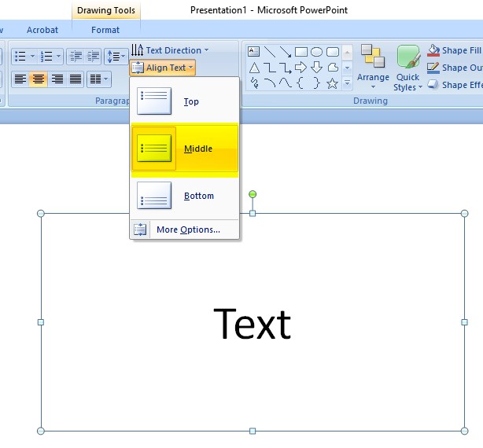Move shapes gallery up one row
The image size is (483, 448).
click(x=347, y=53)
